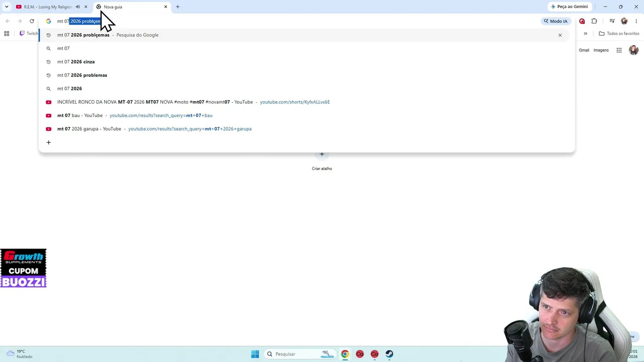
Task: Go back with the browser back arrow
Action: [8, 21]
